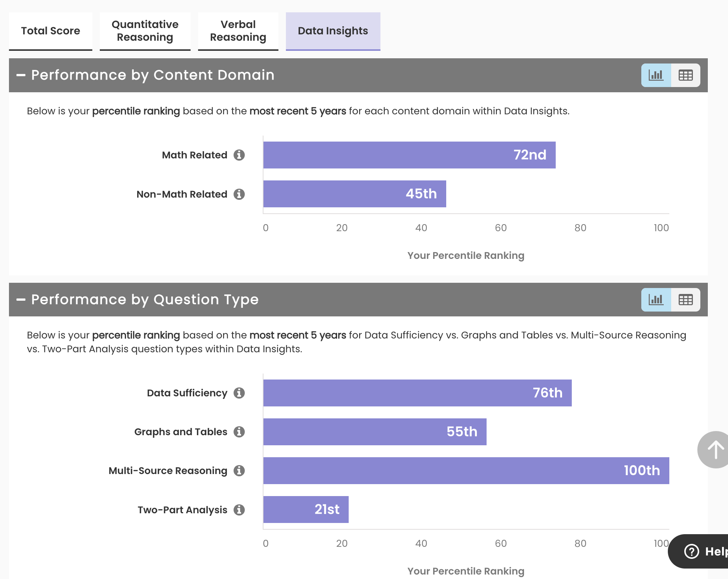This screenshot has width=728, height=579.
Task: Go to the Verbal Reasoning tab
Action: click(238, 31)
